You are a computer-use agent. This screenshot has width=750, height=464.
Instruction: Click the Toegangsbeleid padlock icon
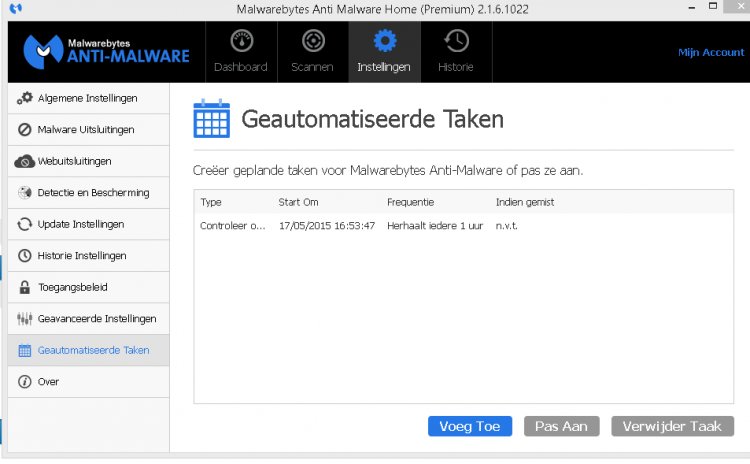[x=25, y=287]
